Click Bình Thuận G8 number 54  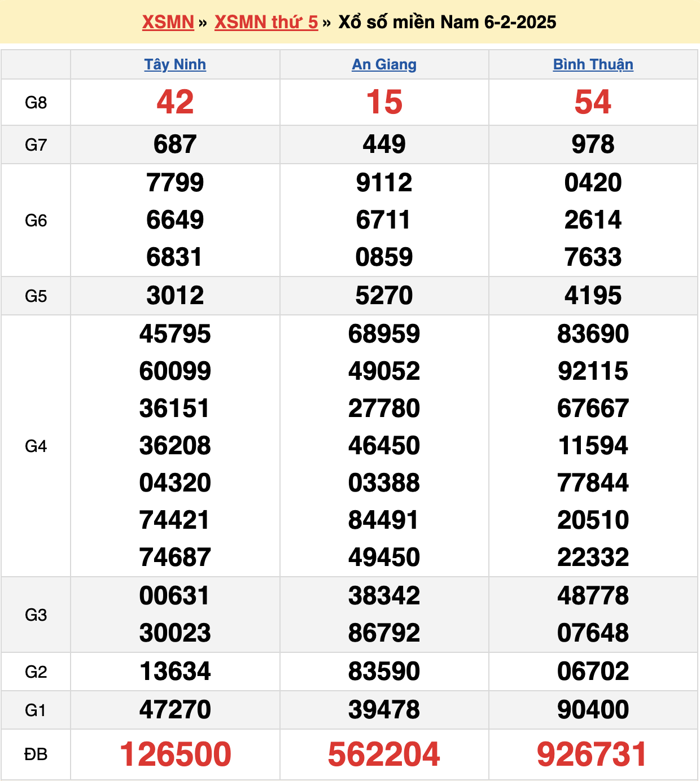(593, 102)
